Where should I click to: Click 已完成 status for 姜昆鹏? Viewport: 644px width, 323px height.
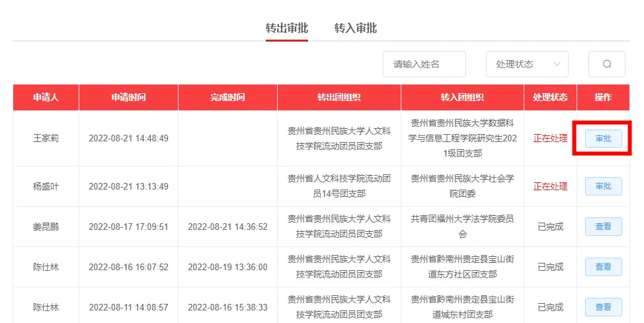point(550,227)
